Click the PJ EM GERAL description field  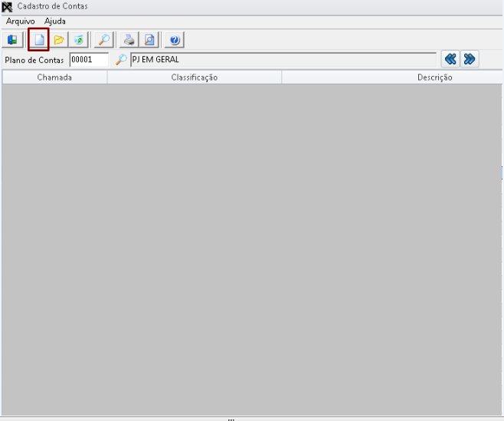(283, 60)
